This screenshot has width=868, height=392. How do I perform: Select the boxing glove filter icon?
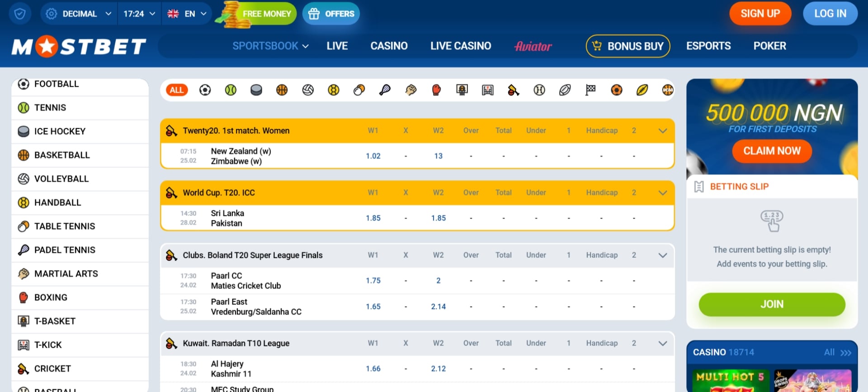(x=436, y=90)
